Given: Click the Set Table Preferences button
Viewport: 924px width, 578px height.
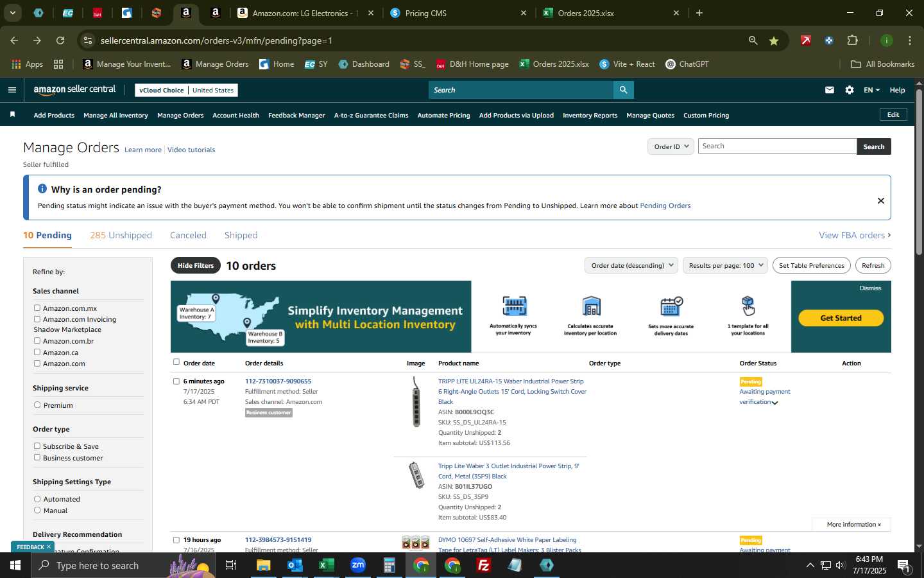Looking at the screenshot, I should click(811, 265).
